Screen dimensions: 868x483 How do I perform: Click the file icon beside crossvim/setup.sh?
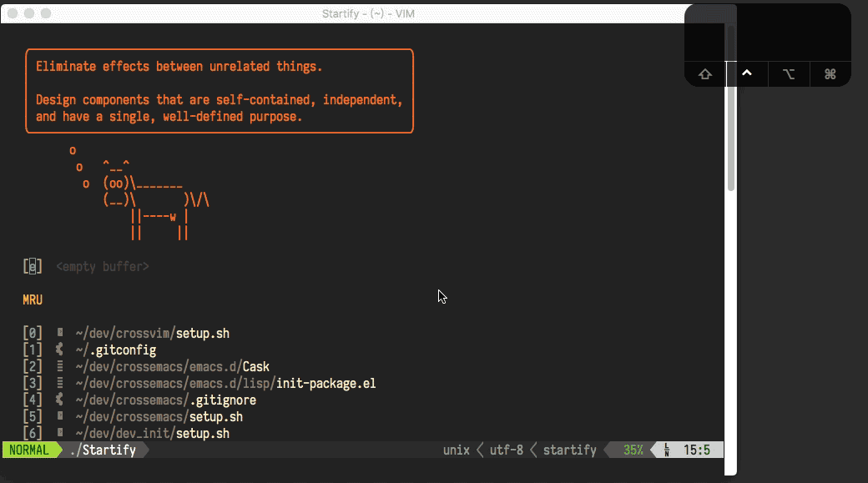pos(60,333)
